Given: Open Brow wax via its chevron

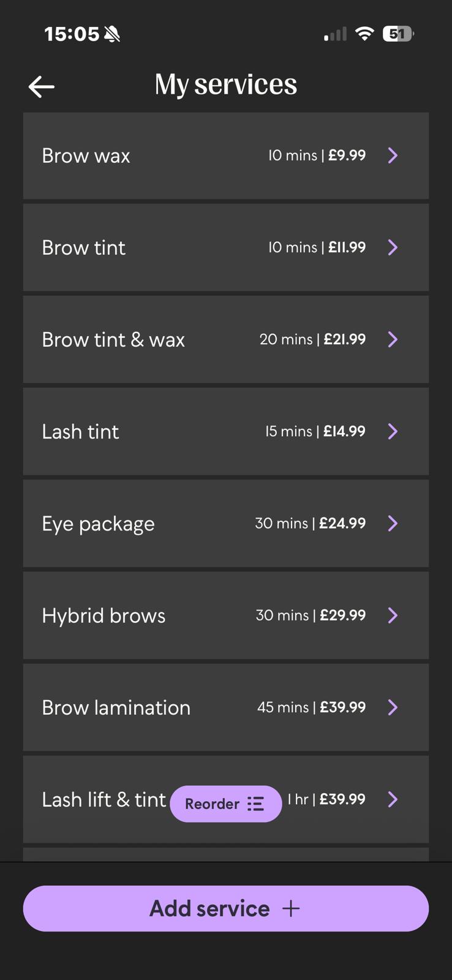Looking at the screenshot, I should click(x=393, y=156).
